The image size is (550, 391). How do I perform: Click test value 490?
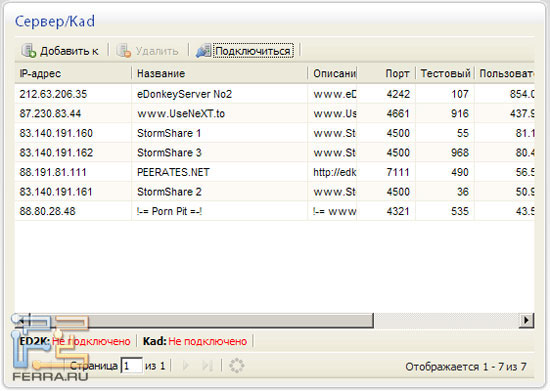pos(460,172)
